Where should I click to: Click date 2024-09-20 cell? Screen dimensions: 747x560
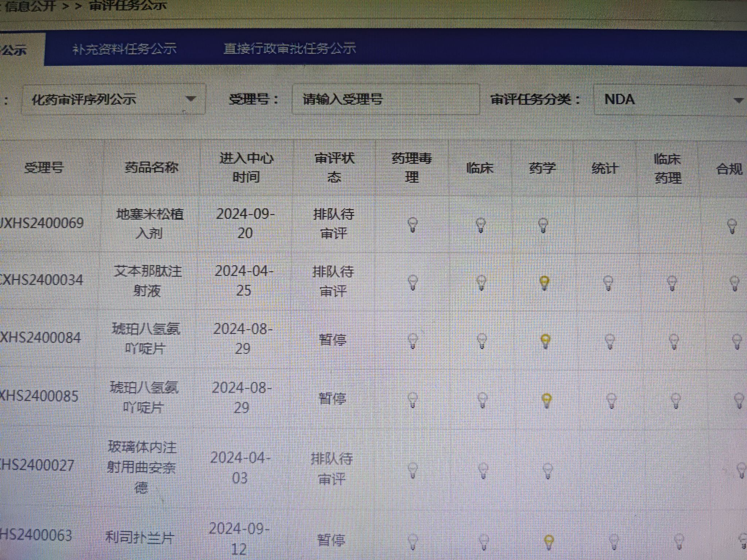point(245,223)
